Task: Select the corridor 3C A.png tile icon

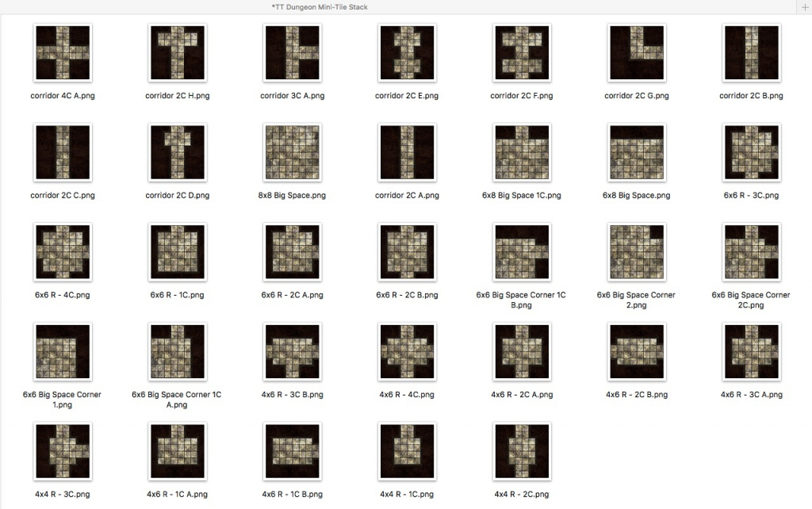Action: pos(292,53)
